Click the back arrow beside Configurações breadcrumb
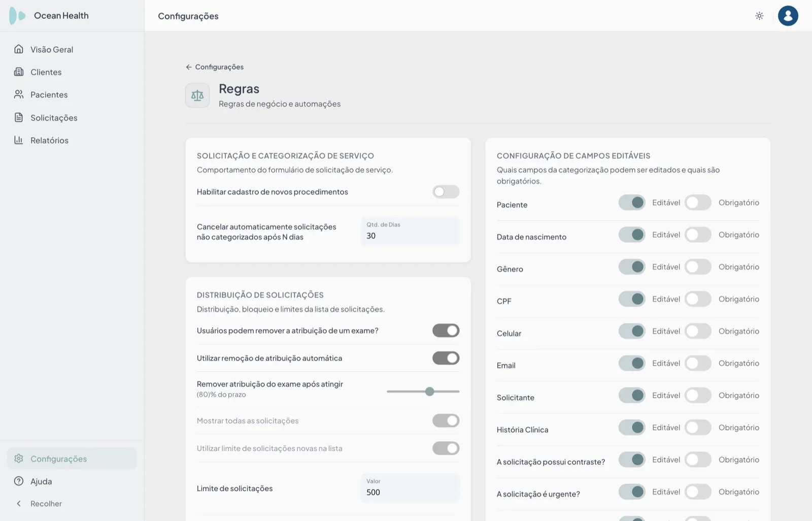The width and height of the screenshot is (812, 521). click(x=189, y=67)
